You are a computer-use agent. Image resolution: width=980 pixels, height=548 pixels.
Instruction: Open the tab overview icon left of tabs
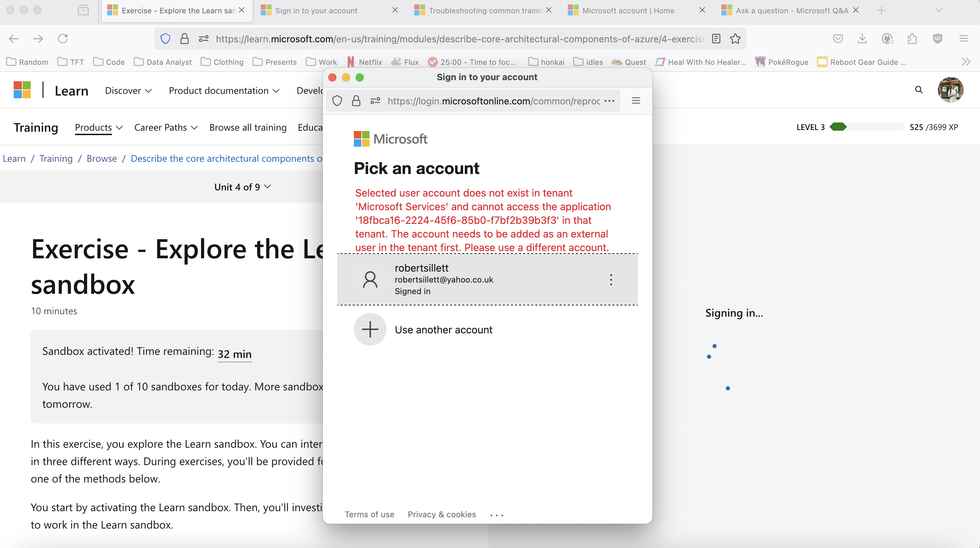click(x=83, y=10)
